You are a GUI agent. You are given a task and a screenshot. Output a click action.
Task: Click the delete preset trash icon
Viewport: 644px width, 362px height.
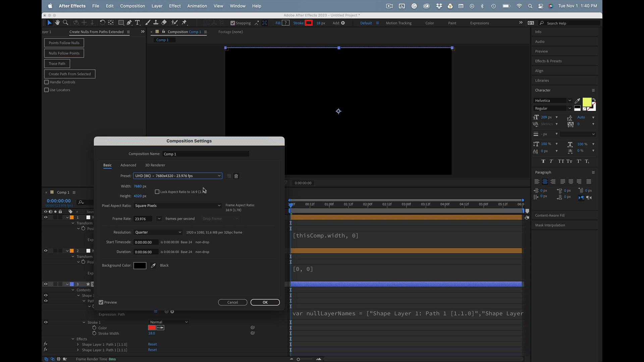tap(236, 176)
